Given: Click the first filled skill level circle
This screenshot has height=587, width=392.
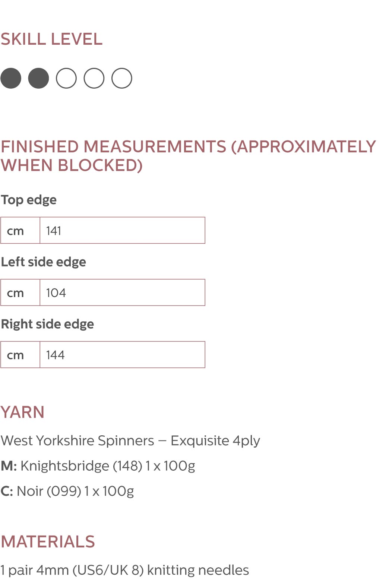Looking at the screenshot, I should [x=11, y=78].
